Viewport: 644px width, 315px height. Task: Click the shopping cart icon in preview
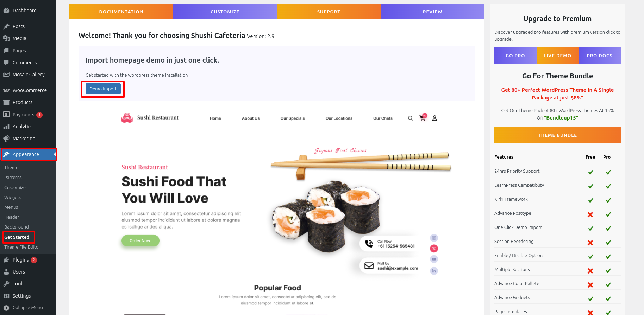(x=423, y=118)
